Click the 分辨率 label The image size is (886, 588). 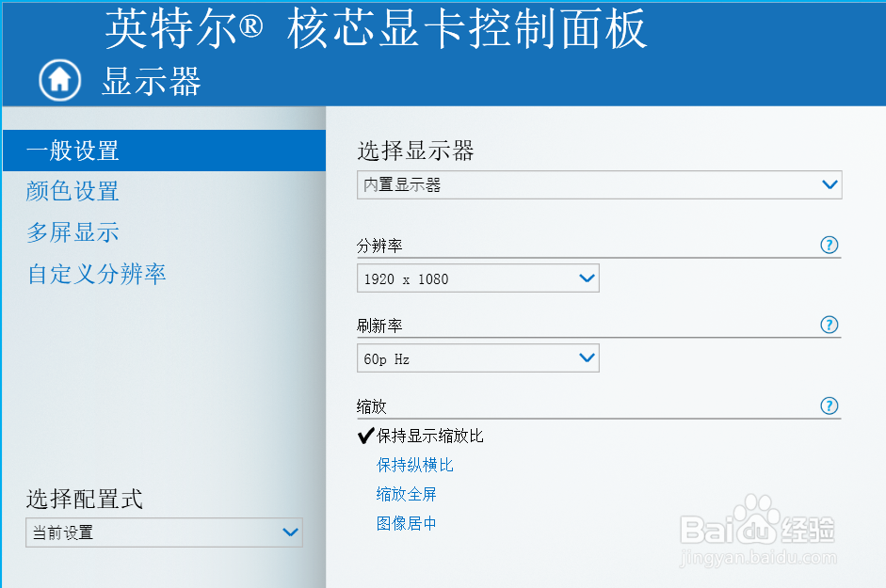coord(379,246)
